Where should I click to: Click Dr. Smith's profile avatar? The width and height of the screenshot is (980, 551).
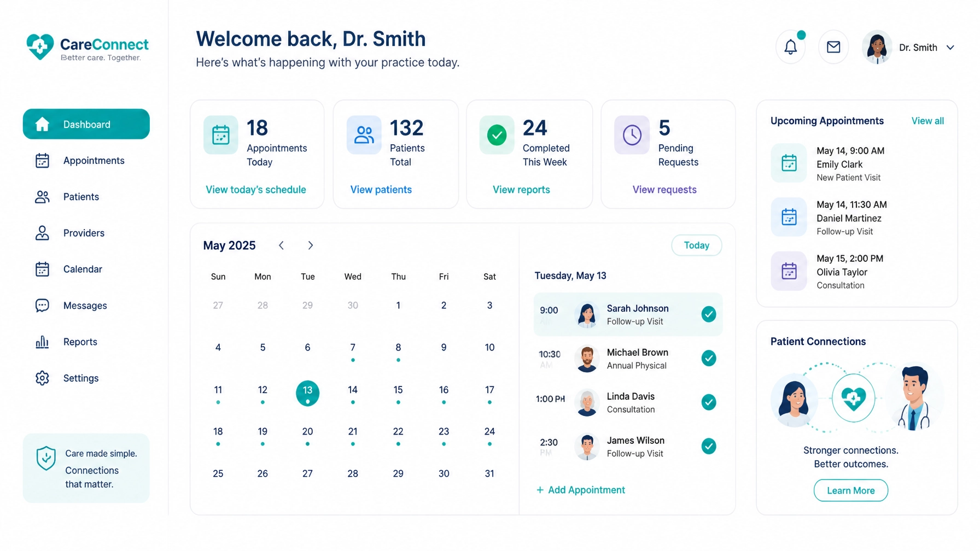877,47
